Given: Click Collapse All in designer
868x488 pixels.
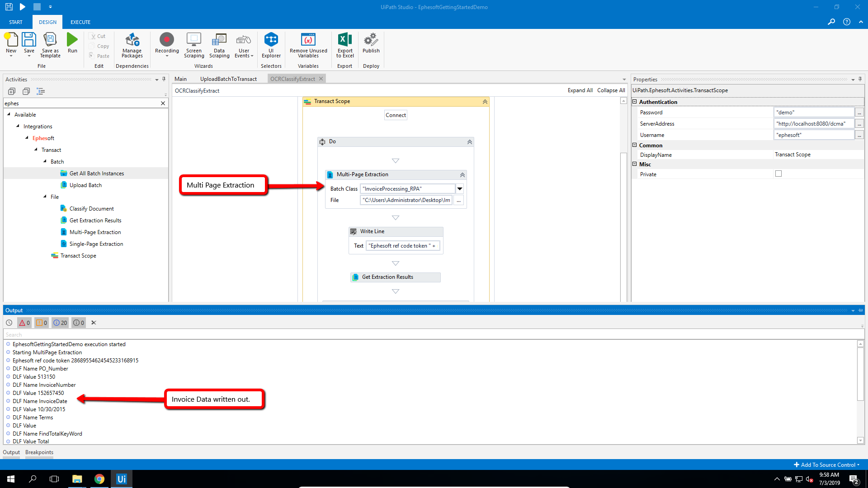Looking at the screenshot, I should click(611, 90).
